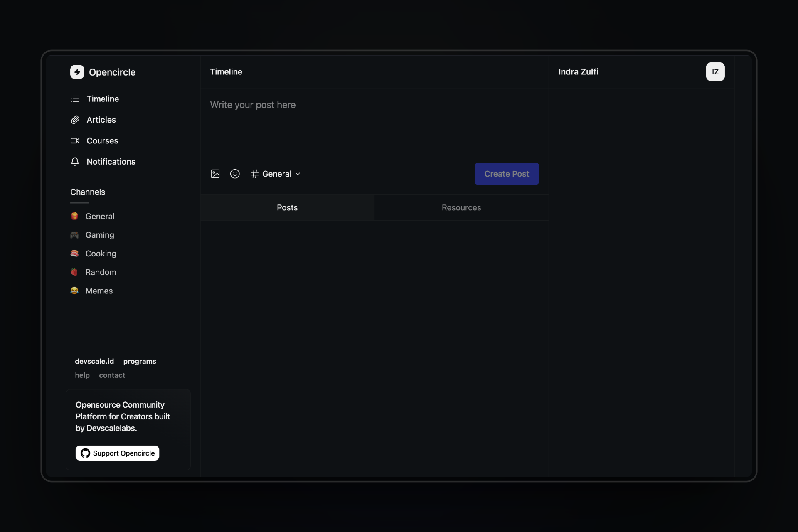This screenshot has height=532, width=798.
Task: Check notifications via the bell icon
Action: click(74, 162)
